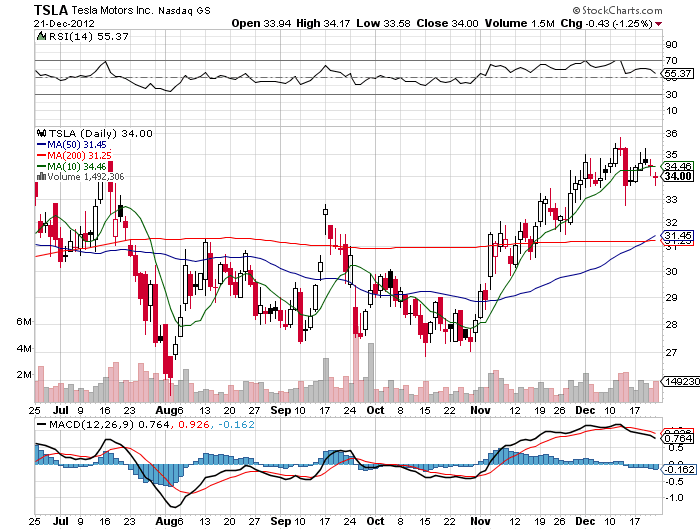Click the volume axis label 2M
The image size is (700, 530).
(x=24, y=375)
